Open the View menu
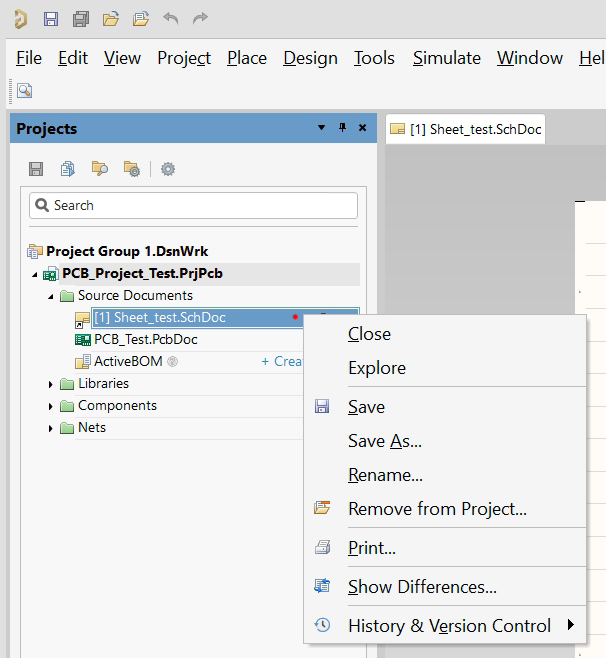 [122, 58]
